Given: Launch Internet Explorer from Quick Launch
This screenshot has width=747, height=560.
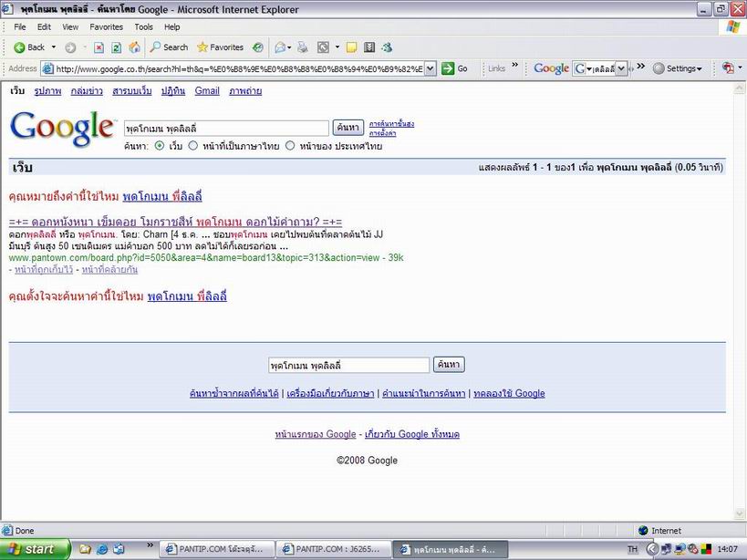Looking at the screenshot, I should click(x=102, y=549).
